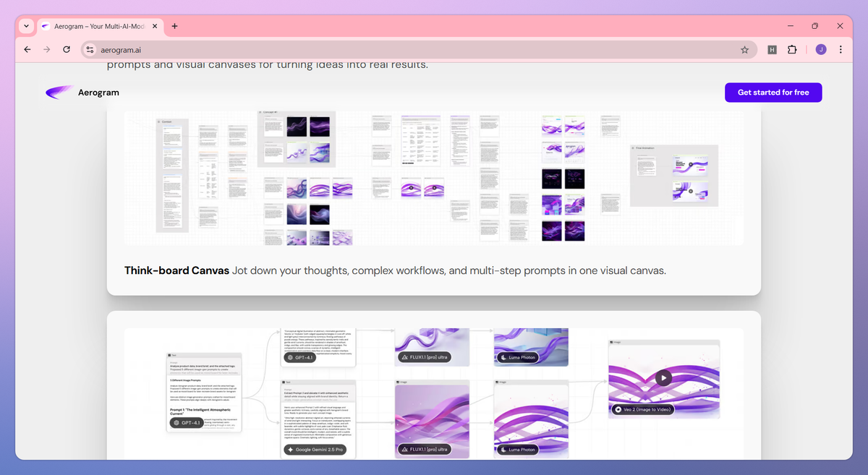Click GPT-4.1 badge under Prompt 1 text
Viewport: 868px width, 475px height.
(187, 422)
